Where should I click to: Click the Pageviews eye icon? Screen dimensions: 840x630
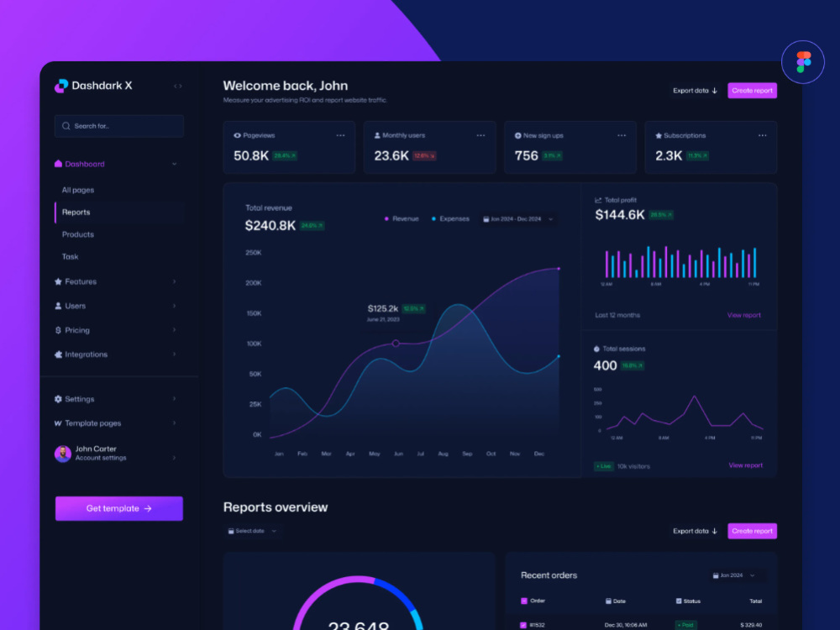tap(238, 135)
